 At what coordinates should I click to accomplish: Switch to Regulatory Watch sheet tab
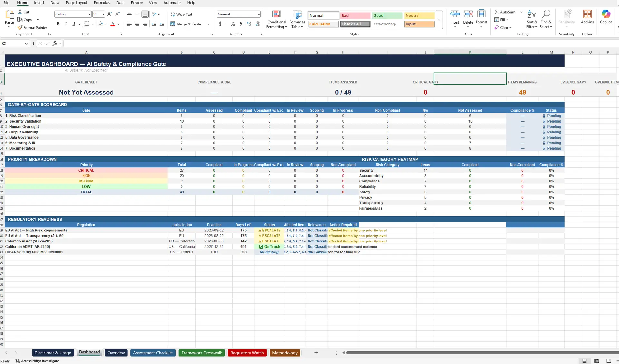[247, 353]
